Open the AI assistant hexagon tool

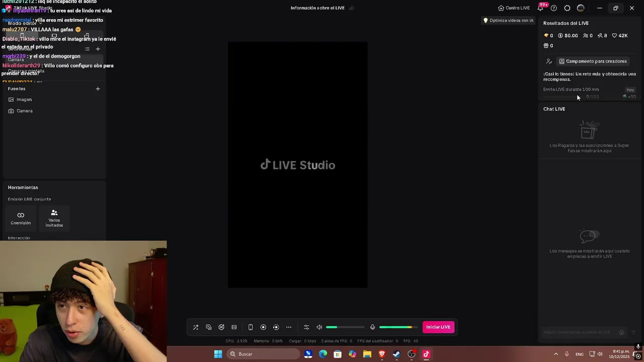tap(221, 327)
